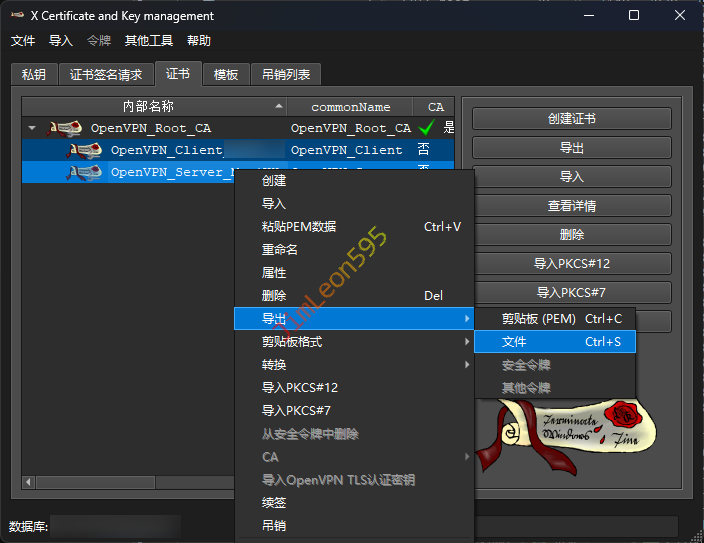Viewport: 704px width, 543px height.
Task: Click the XCA app icon in title bar
Action: point(17,16)
